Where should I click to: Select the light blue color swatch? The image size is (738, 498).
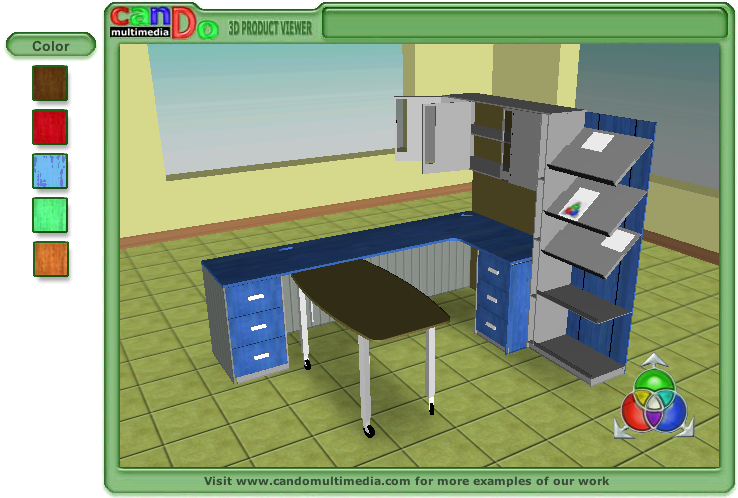coord(50,171)
